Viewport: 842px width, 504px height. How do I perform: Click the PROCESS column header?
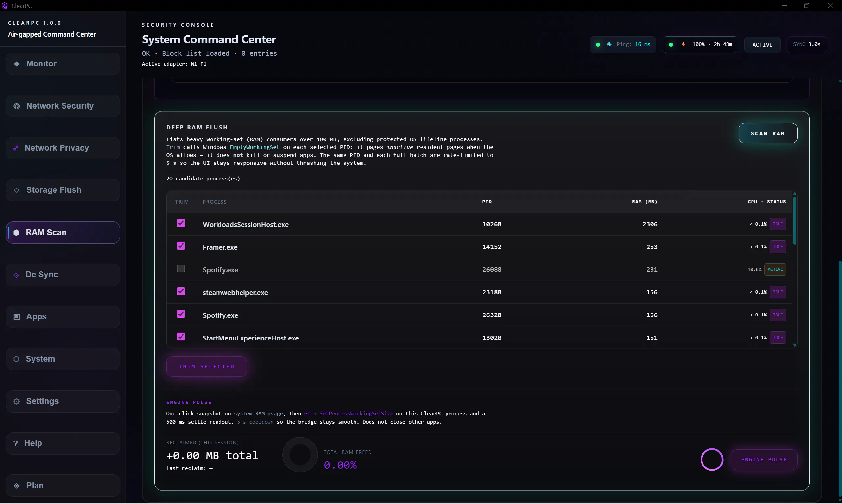(214, 202)
